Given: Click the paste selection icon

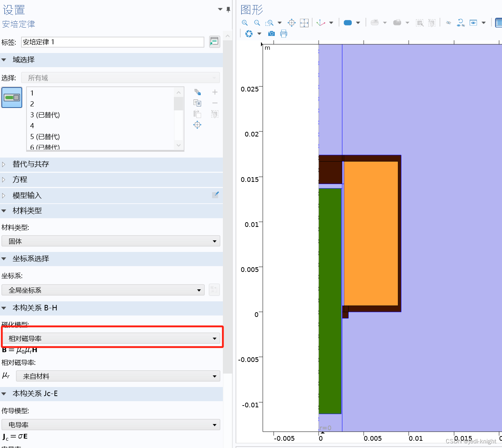Looking at the screenshot, I should [x=197, y=114].
